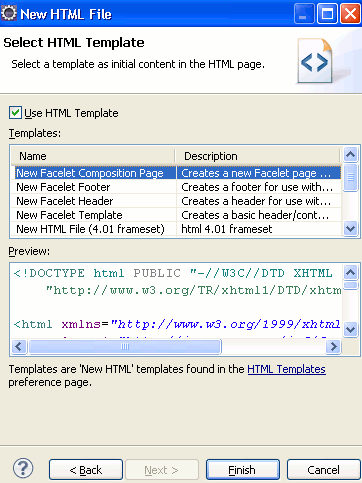
Task: Click the templates list vertical scrollbar thumb
Action: coord(350,177)
